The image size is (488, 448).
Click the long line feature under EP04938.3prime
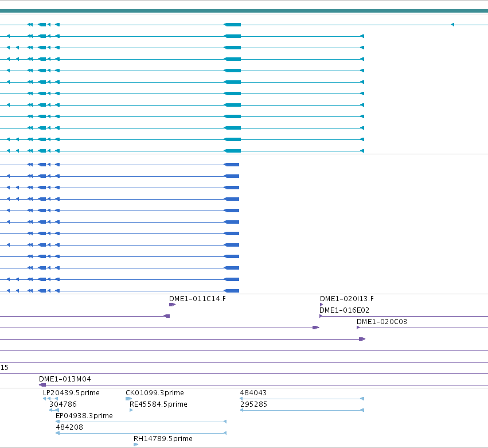141,422
